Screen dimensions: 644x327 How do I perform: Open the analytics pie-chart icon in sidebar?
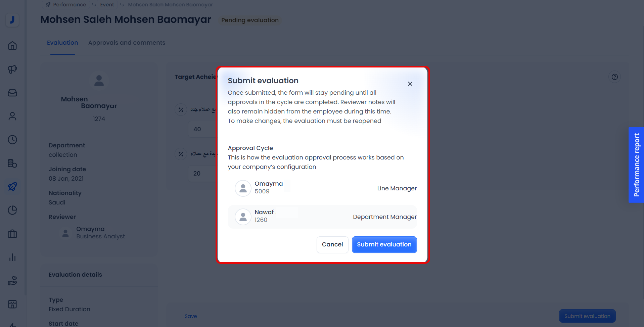[x=12, y=210]
